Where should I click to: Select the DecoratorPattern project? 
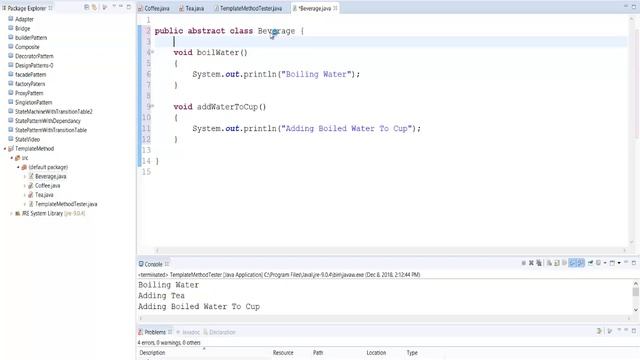point(34,56)
